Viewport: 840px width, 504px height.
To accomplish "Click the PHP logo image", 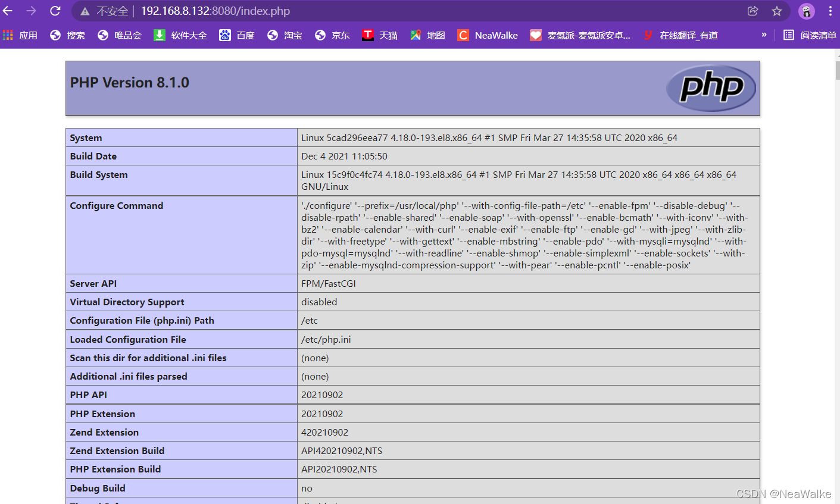I will (x=711, y=88).
